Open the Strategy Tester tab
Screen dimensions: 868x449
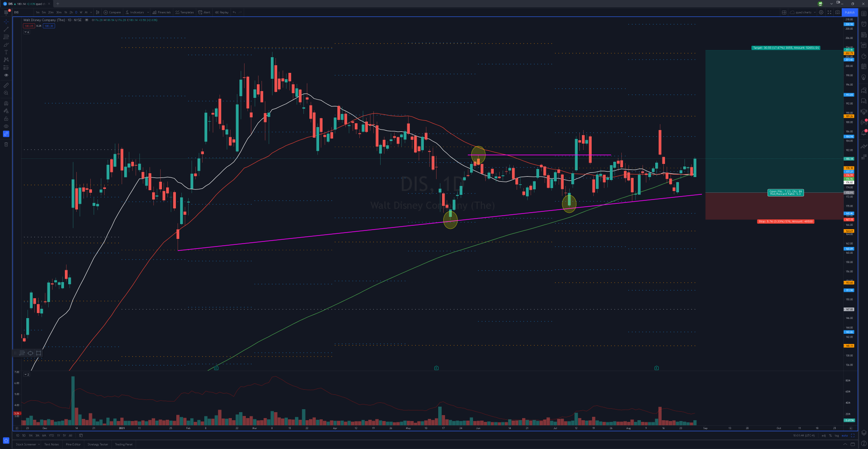coord(98,444)
